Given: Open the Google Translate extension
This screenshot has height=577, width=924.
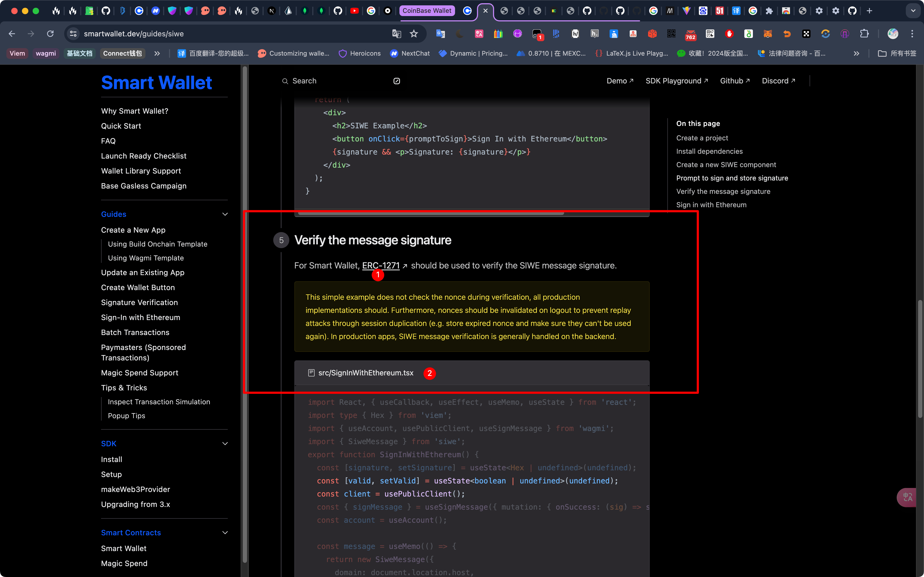Looking at the screenshot, I should (x=441, y=34).
